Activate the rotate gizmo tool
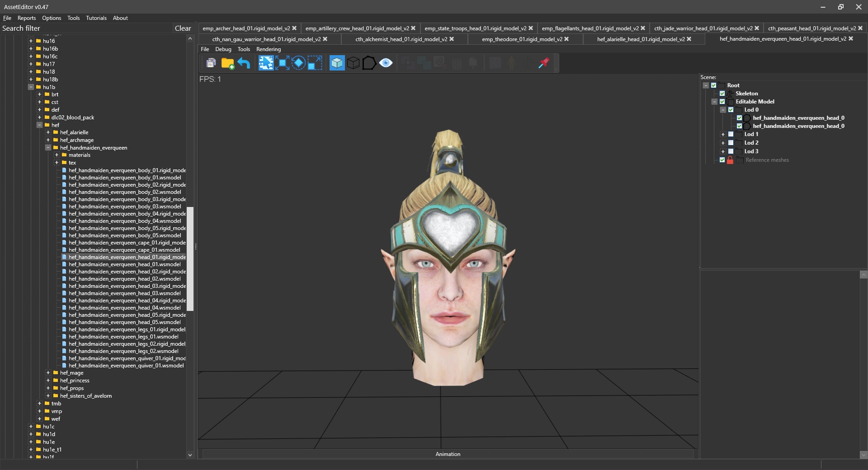868x470 pixels. pos(298,63)
